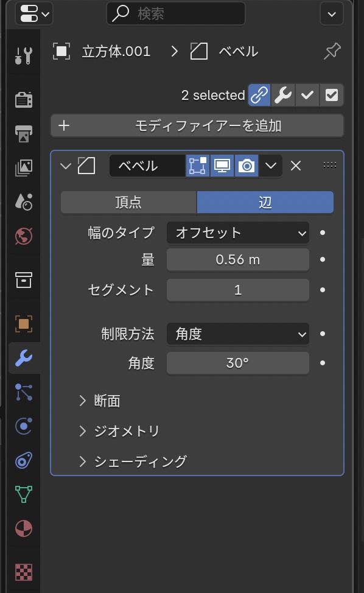The width and height of the screenshot is (364, 593).
Task: Open the Render properties tab
Action: click(x=24, y=99)
